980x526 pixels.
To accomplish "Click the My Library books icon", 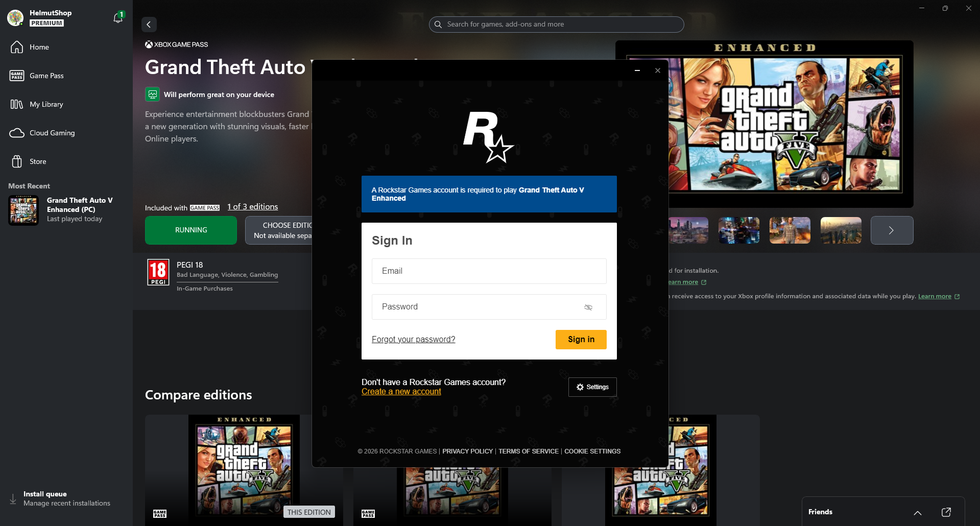I will (17, 104).
